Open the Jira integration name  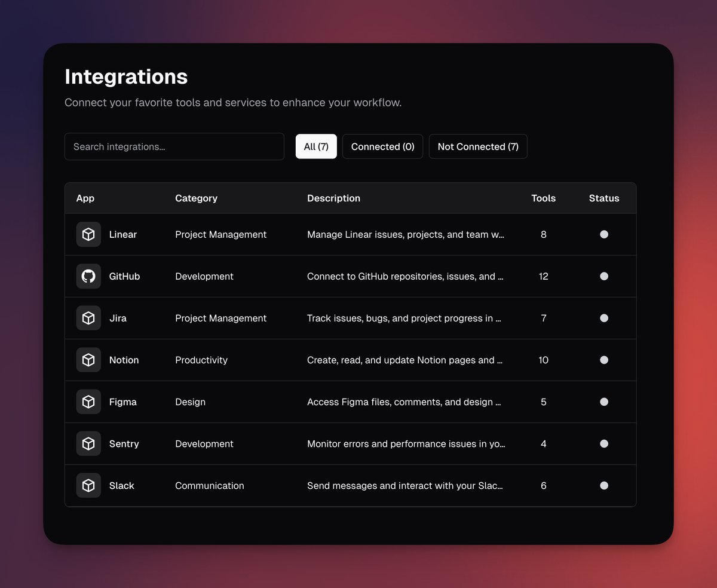tap(118, 318)
